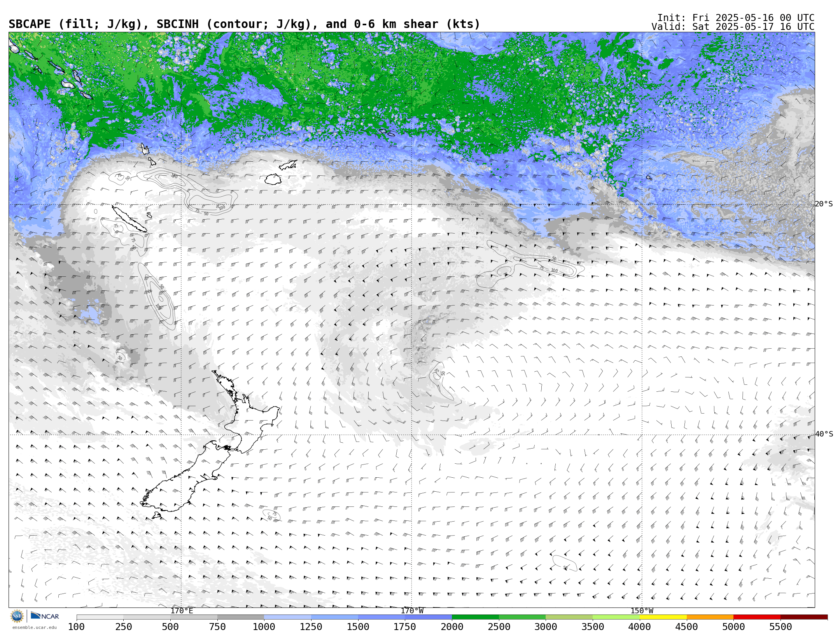Click the colorbar tick label 4000
This screenshot has height=632, width=840.
(640, 627)
